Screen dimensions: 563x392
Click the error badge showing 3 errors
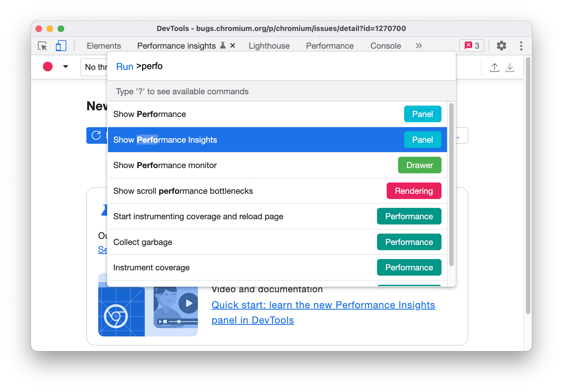coord(471,46)
